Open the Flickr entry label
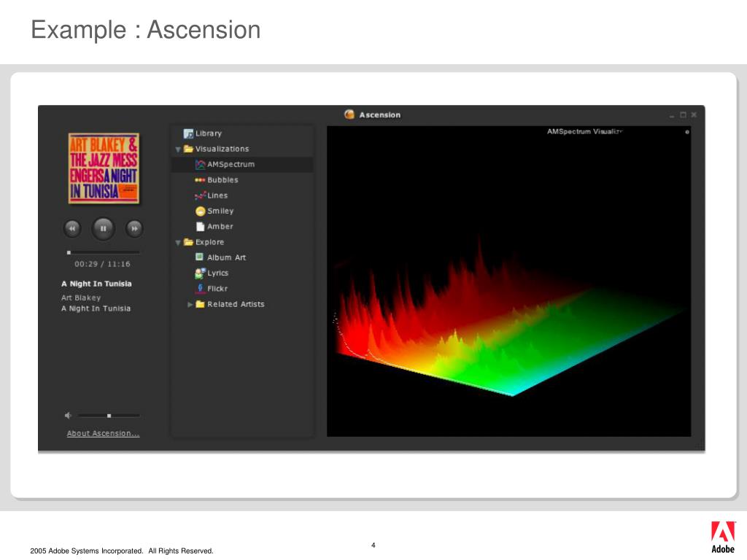 (217, 289)
